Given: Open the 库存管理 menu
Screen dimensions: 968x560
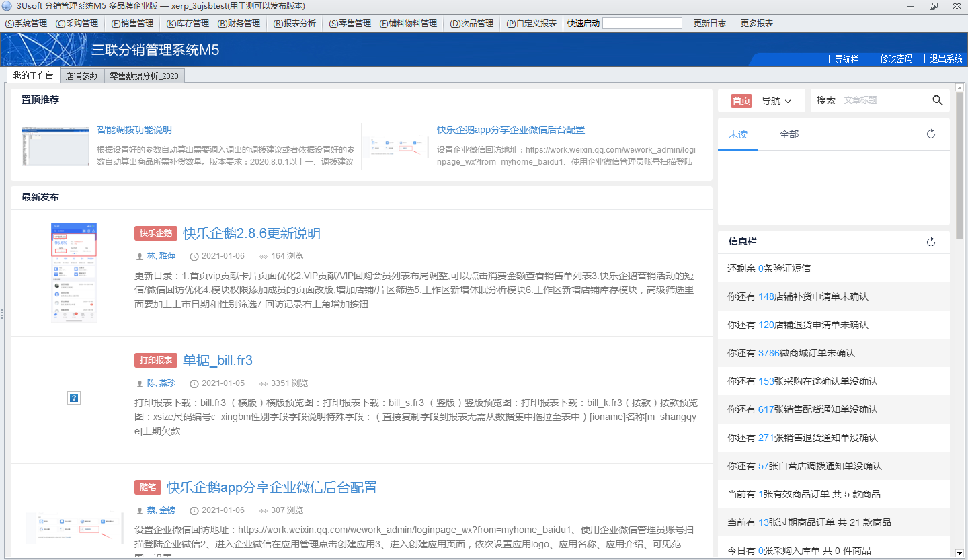Looking at the screenshot, I should tap(188, 23).
